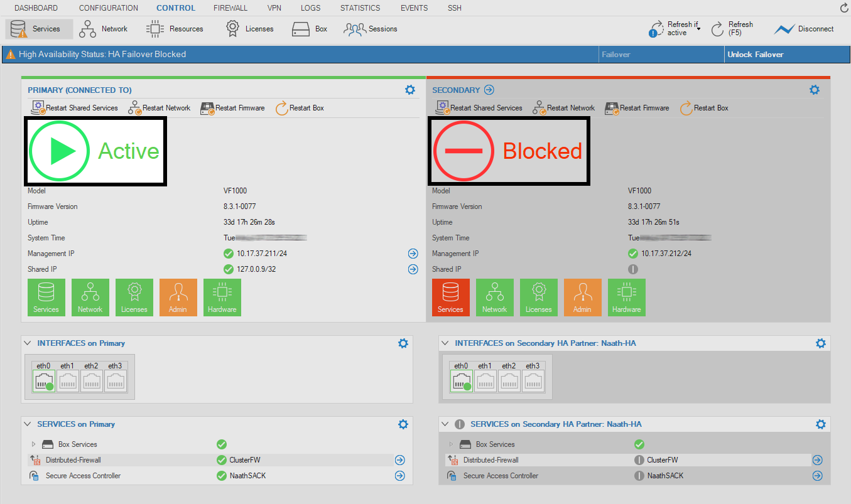Select the Licenses tile on the Secondary unit

[538, 297]
